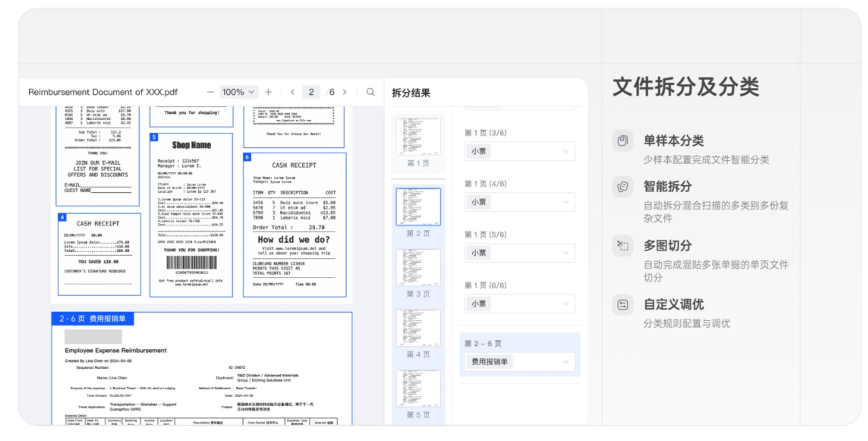Zoom out with the minus icon
This screenshot has width=868, height=441.
[210, 92]
